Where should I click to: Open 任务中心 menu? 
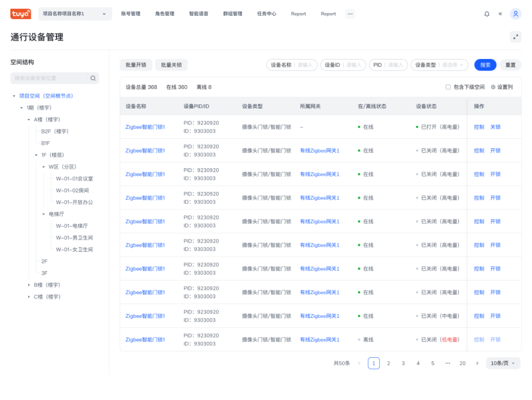[x=266, y=14]
